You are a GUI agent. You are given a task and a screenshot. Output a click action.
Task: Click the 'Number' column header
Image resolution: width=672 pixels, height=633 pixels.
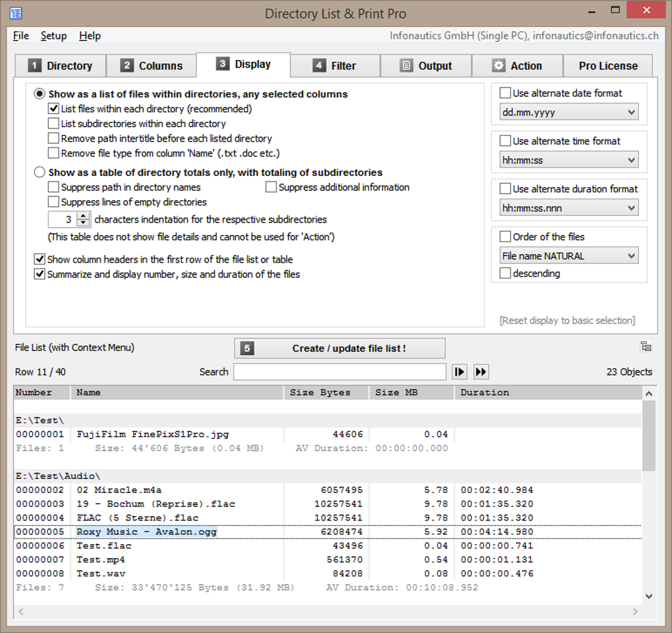(x=42, y=392)
